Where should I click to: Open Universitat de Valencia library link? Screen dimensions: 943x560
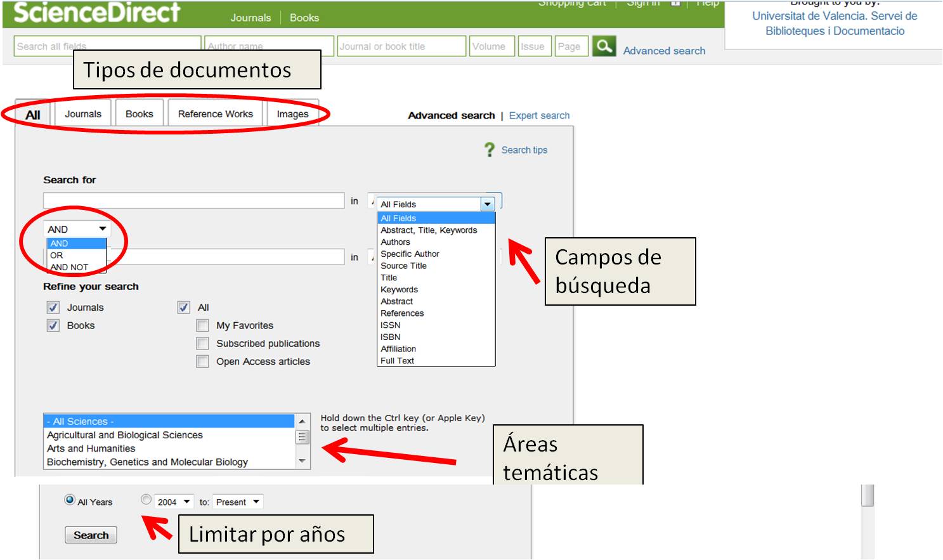(835, 23)
